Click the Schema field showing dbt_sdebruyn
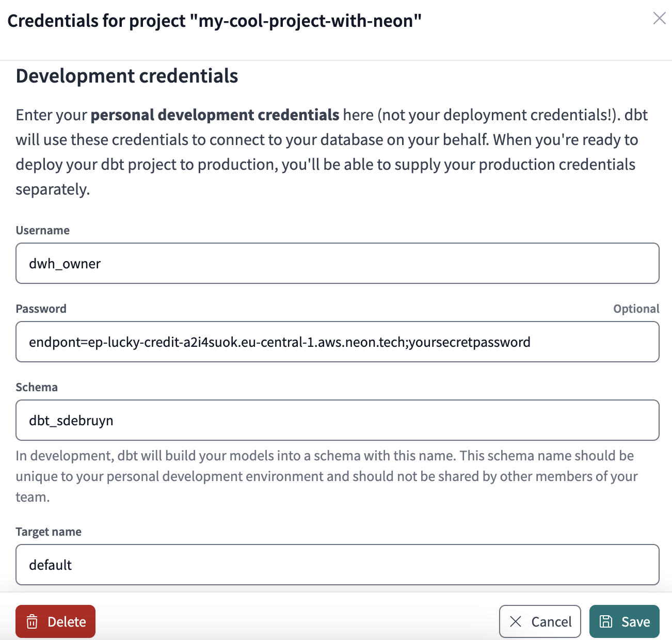 pyautogui.click(x=338, y=420)
